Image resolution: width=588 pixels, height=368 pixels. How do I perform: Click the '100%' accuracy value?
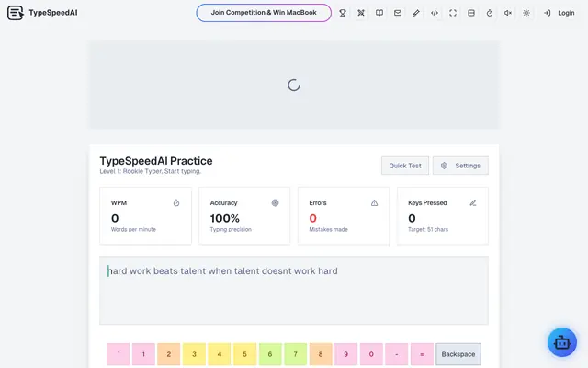click(x=224, y=218)
